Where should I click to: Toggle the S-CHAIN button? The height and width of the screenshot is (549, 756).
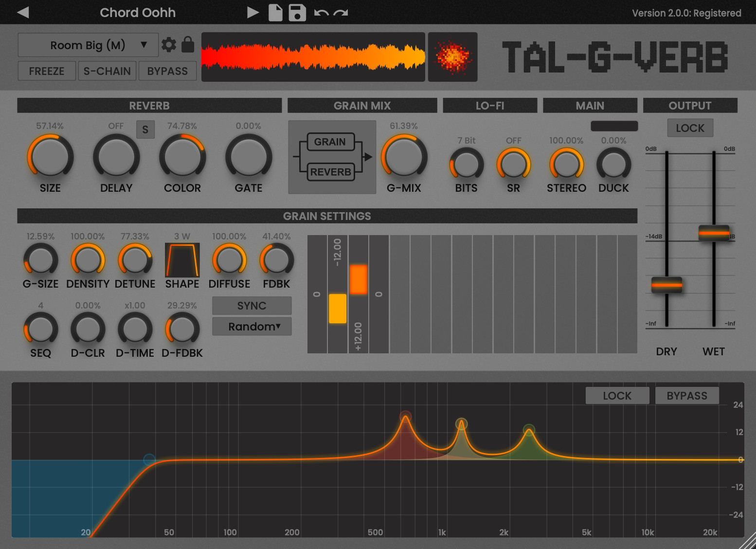(x=107, y=71)
